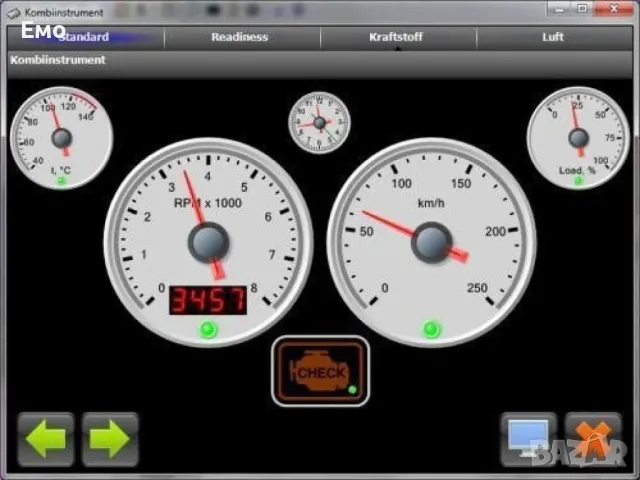The width and height of the screenshot is (640, 480).
Task: Click the coolant temperature gauge
Action: pyautogui.click(x=61, y=137)
